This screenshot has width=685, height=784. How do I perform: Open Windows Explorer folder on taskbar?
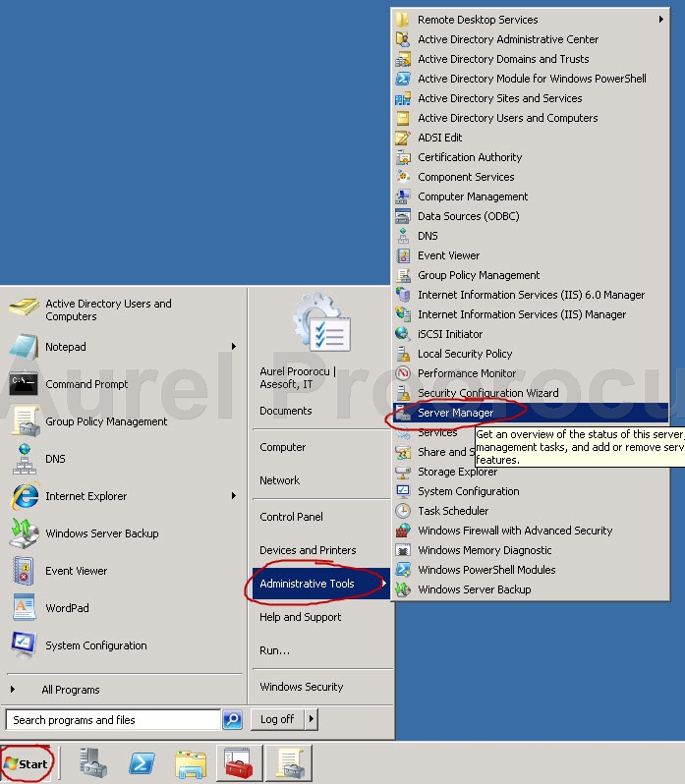pos(191,764)
